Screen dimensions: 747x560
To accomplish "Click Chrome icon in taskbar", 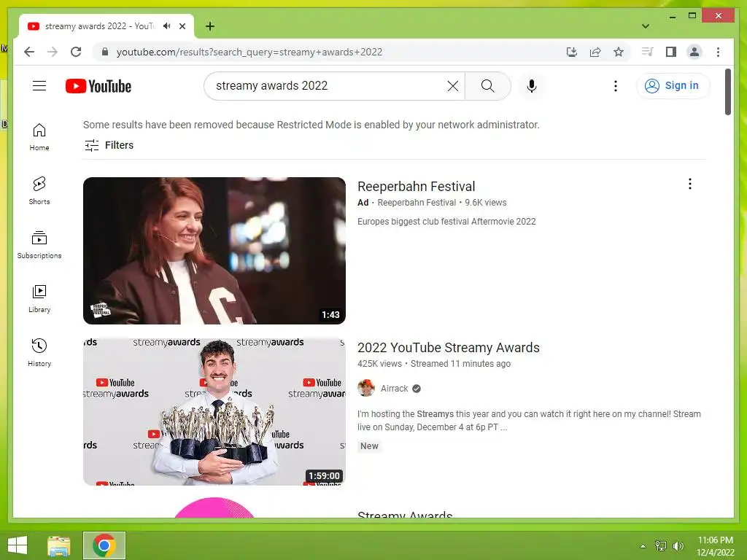I will tap(104, 545).
